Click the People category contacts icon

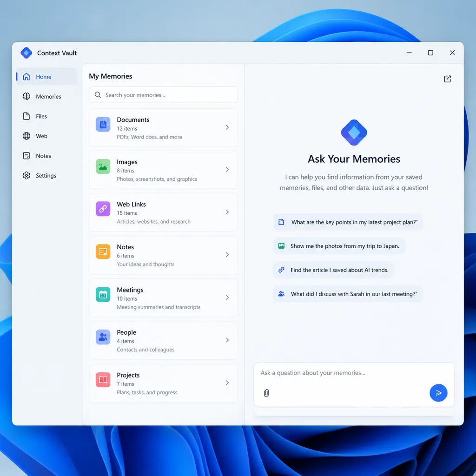click(103, 337)
